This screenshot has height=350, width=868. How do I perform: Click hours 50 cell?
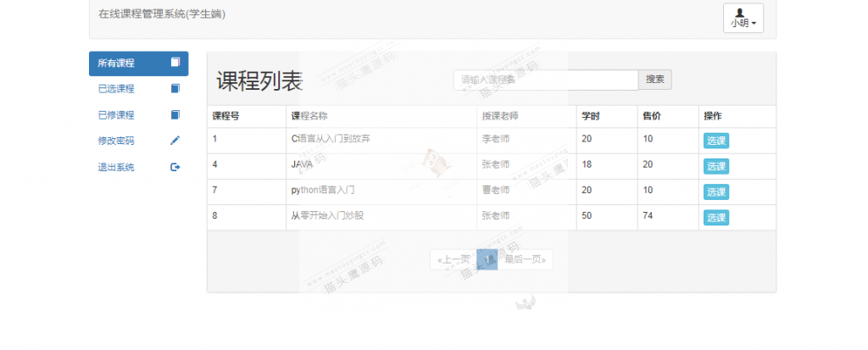[607, 218]
